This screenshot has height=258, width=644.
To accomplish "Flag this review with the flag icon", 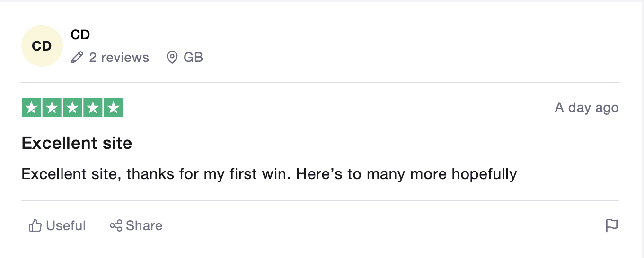I will pyautogui.click(x=612, y=226).
